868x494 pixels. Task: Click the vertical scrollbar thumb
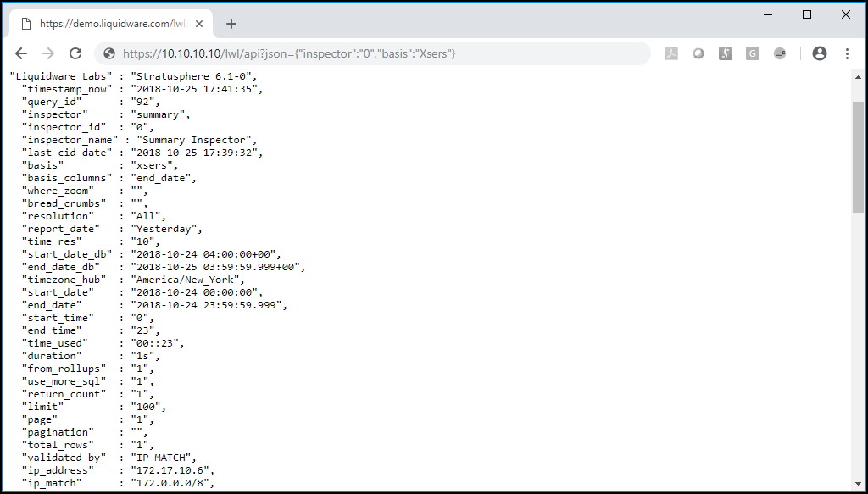click(x=858, y=157)
